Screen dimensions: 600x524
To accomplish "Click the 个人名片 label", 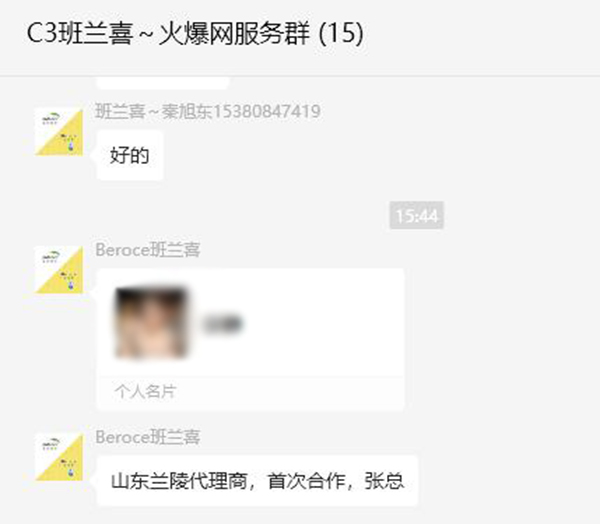I will point(145,392).
